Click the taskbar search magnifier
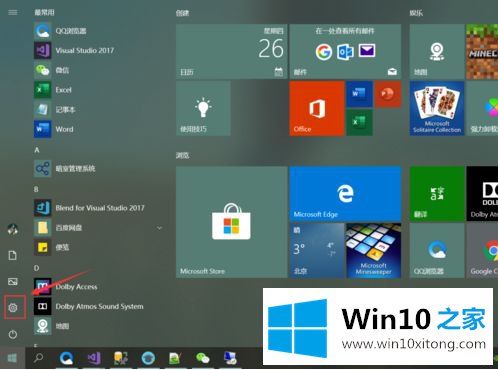498x370 pixels. click(38, 358)
